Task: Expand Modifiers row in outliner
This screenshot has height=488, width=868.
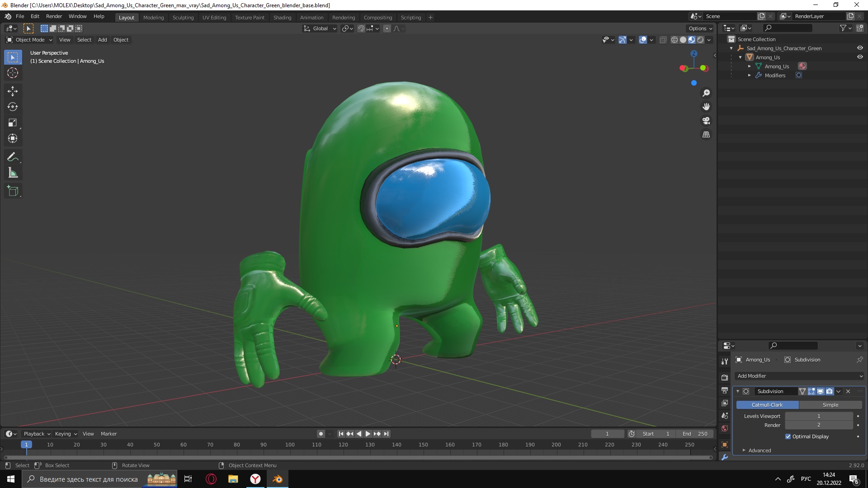Action: click(x=749, y=75)
